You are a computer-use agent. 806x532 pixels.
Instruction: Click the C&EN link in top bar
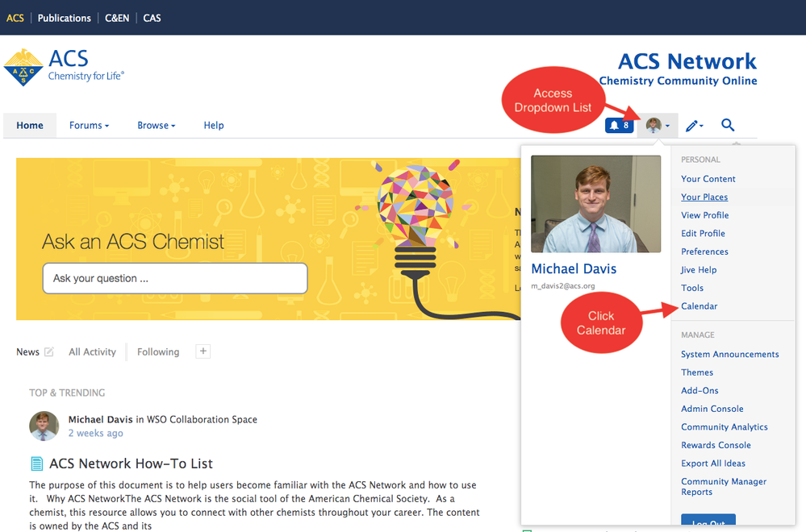(x=116, y=18)
